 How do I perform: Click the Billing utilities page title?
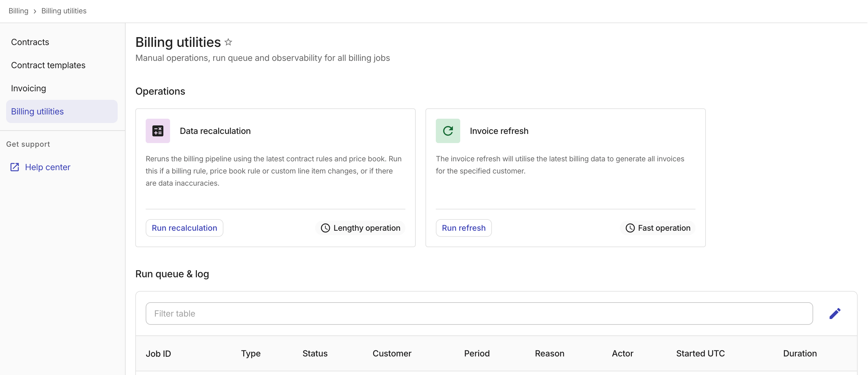tap(178, 42)
